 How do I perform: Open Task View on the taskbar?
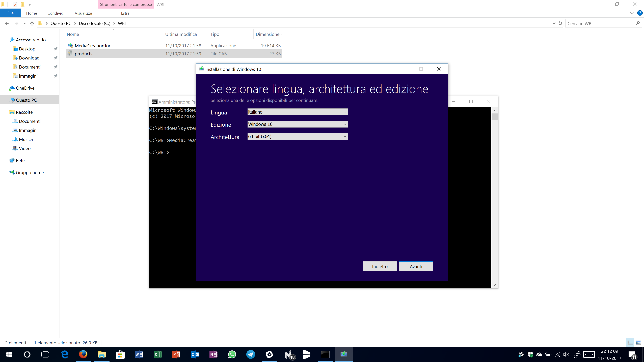click(45, 354)
